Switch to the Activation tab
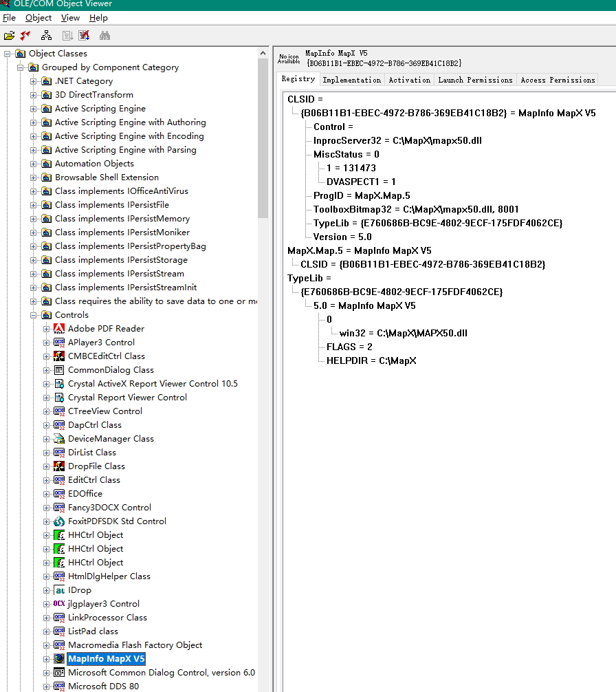 point(410,80)
